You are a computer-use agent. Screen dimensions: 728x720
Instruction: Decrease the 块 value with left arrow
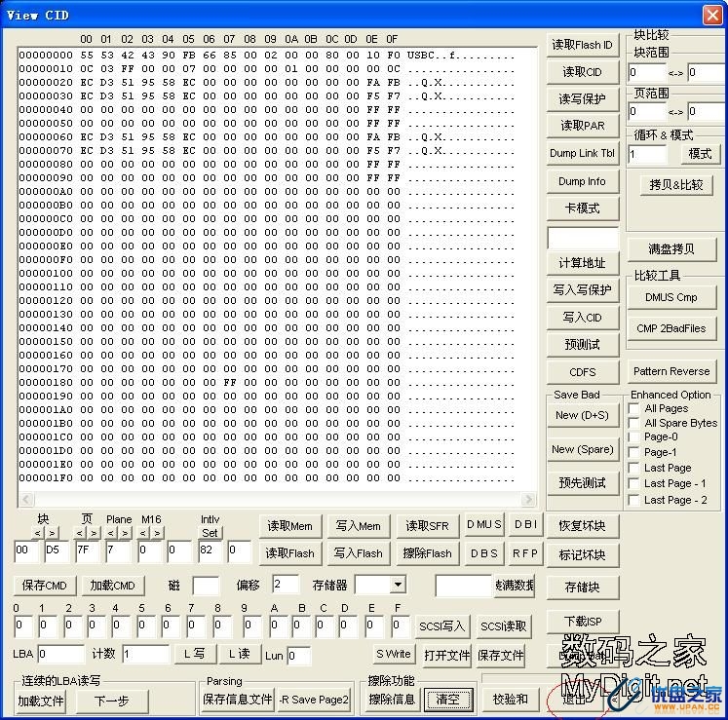[x=38, y=533]
